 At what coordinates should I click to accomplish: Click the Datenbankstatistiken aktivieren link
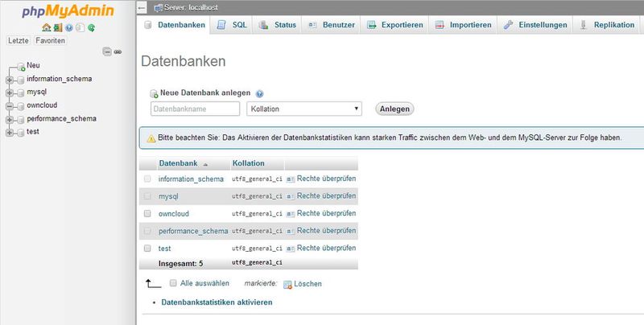coord(217,302)
